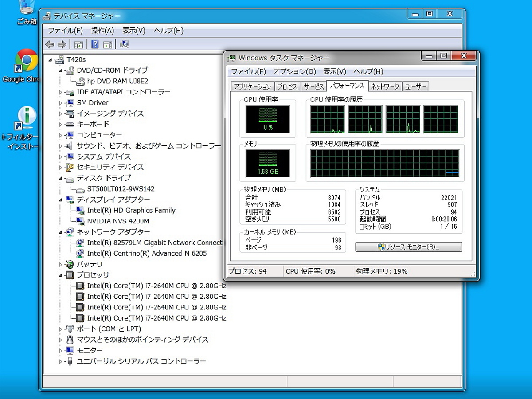Open 操作(A) menu in Device Manager
532x399 pixels.
click(x=103, y=31)
